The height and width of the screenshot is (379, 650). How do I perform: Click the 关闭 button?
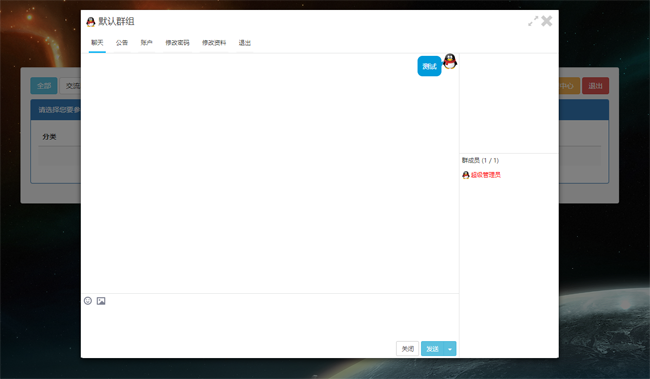click(407, 349)
